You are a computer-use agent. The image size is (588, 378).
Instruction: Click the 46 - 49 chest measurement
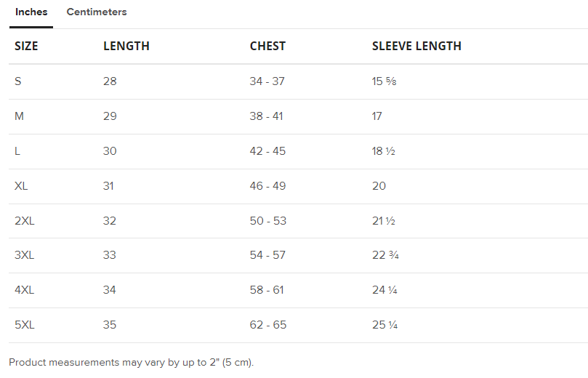267,186
